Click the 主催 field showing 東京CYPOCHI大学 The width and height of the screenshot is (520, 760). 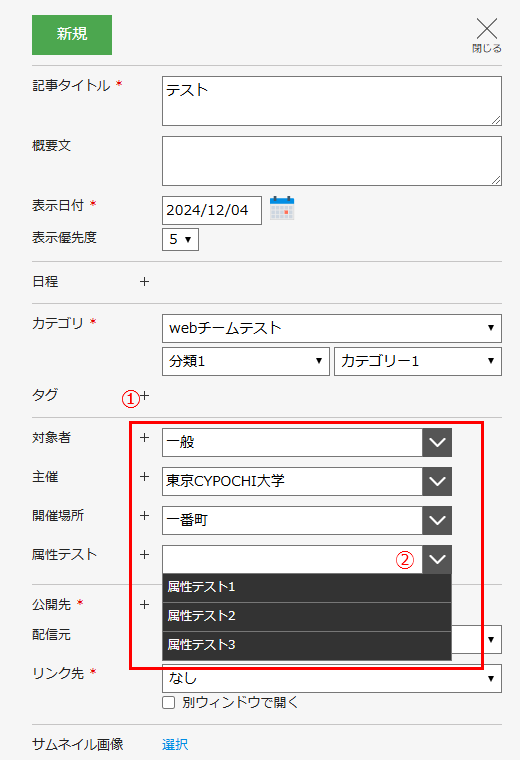[x=292, y=481]
